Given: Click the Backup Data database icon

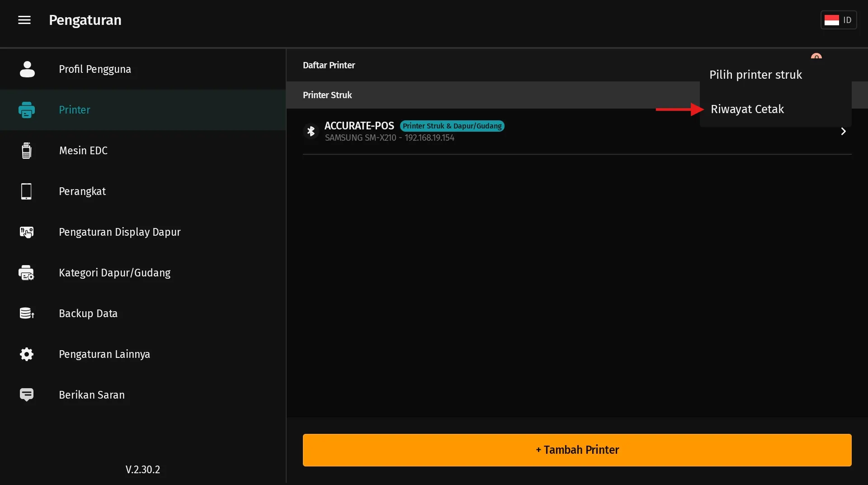Looking at the screenshot, I should (x=27, y=314).
